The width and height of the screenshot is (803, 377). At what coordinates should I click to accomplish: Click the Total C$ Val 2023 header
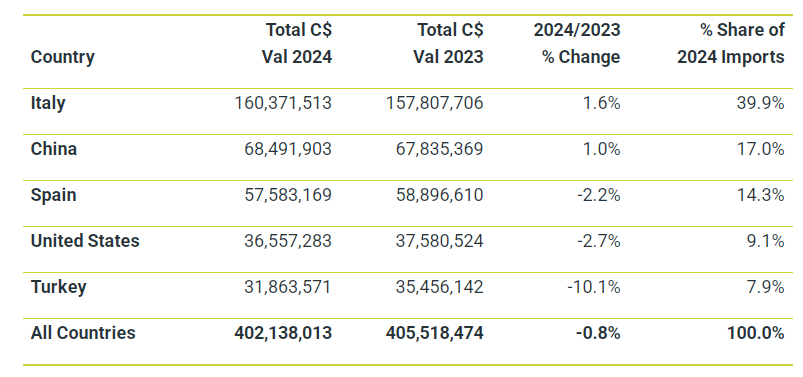(x=449, y=44)
